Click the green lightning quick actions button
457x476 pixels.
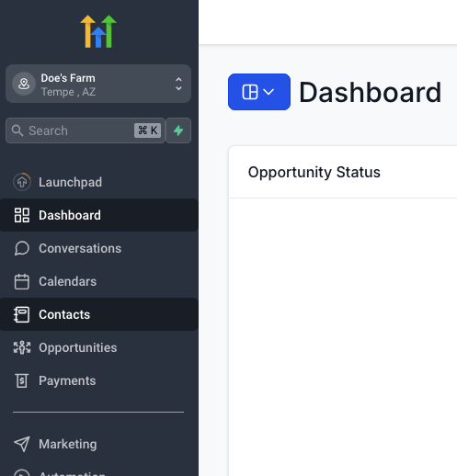[178, 130]
